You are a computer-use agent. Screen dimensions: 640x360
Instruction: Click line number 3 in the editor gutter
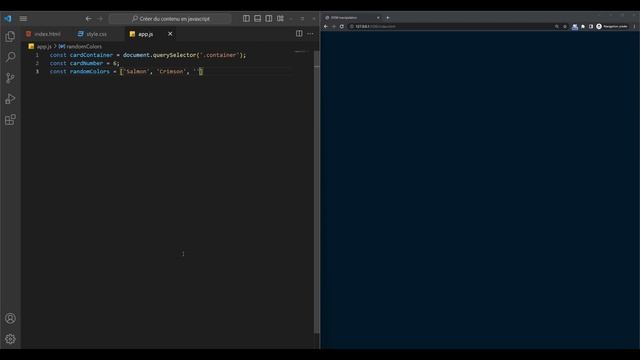tap(37, 71)
